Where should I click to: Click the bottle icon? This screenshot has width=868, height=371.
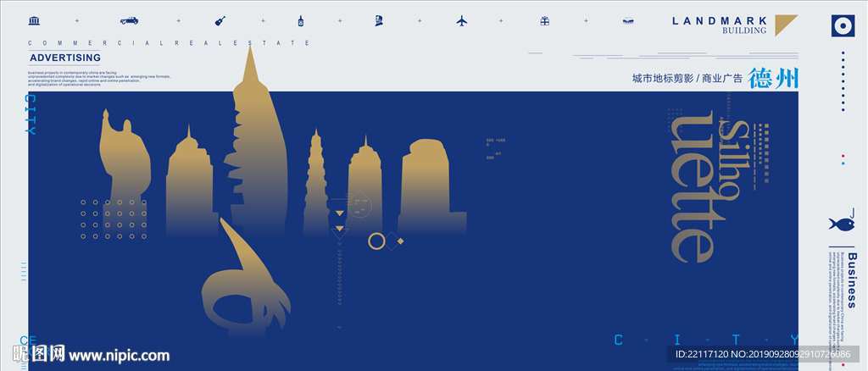301,21
